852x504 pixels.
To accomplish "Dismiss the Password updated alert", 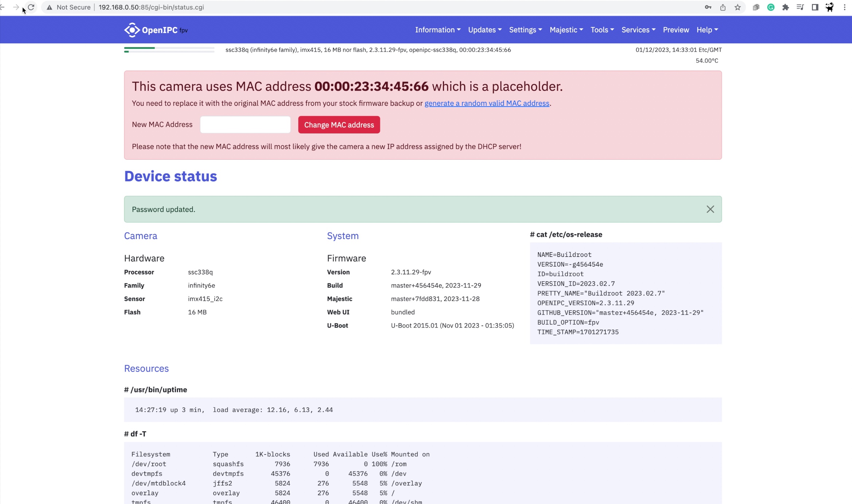I will tap(710, 209).
